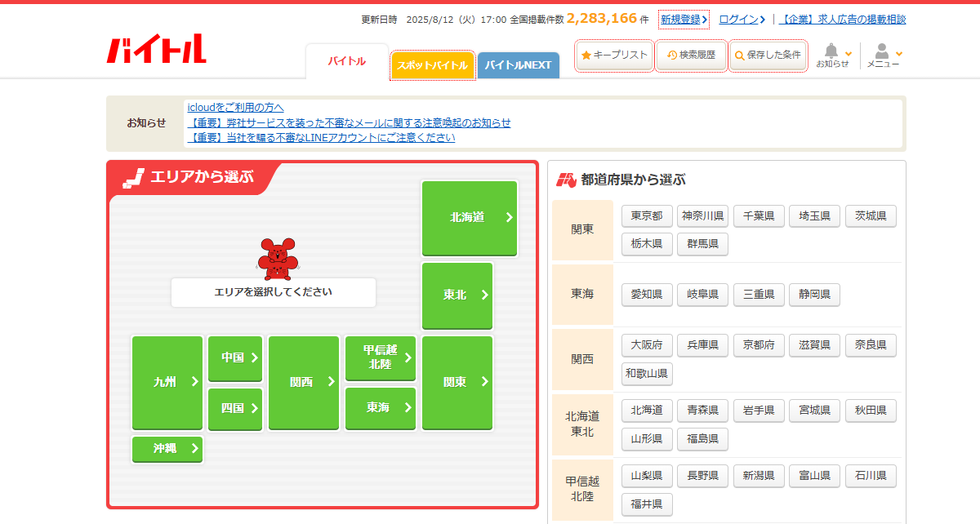Choose 長野県 prefecture
Screen dimensions: 980x524
point(702,476)
